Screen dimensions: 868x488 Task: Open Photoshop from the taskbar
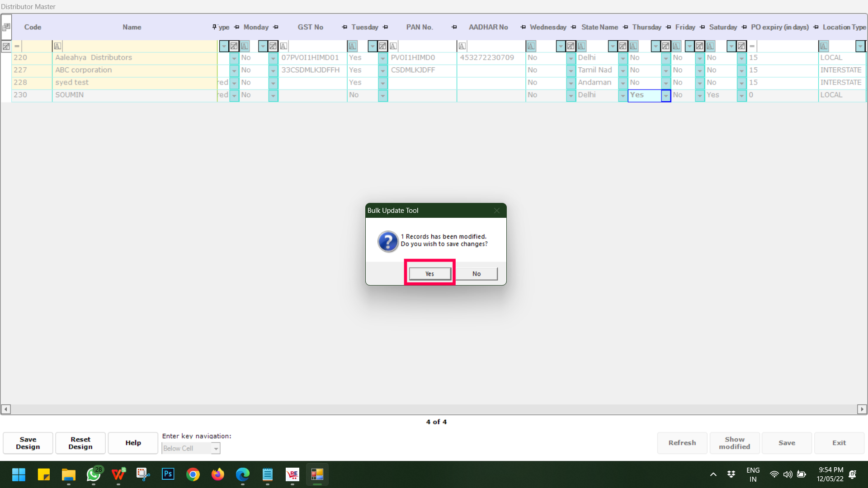tap(168, 474)
